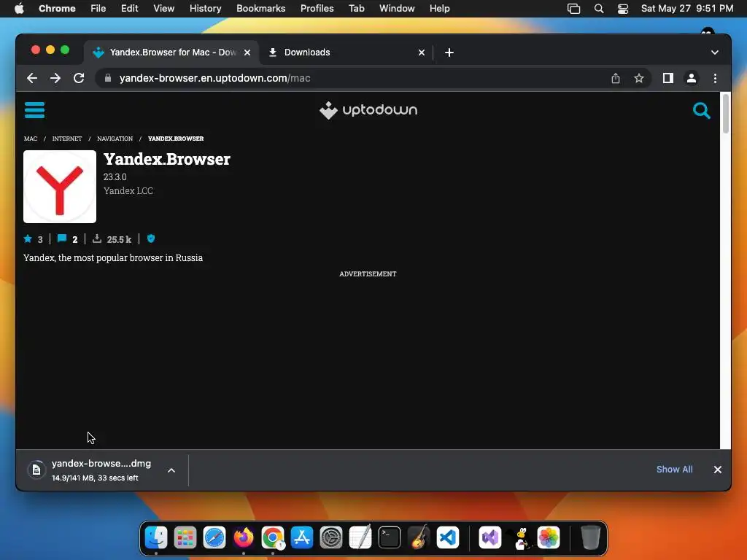Open the Window menu
747x560 pixels.
397,9
